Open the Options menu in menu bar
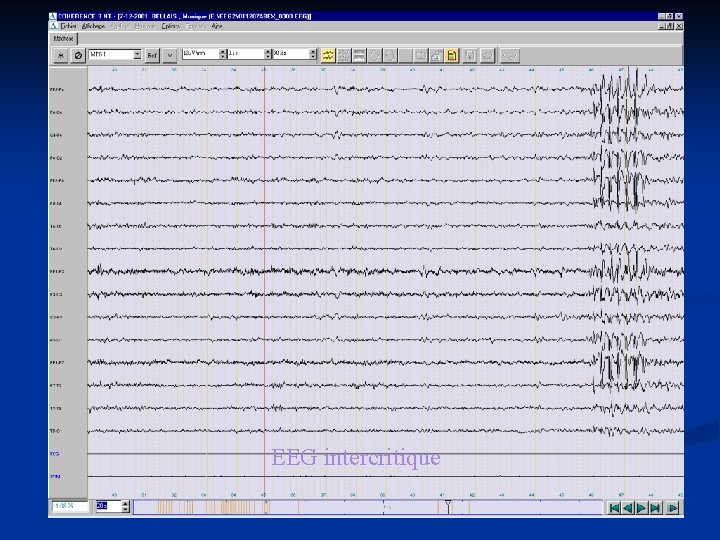This screenshot has width=720, height=540. (x=170, y=26)
